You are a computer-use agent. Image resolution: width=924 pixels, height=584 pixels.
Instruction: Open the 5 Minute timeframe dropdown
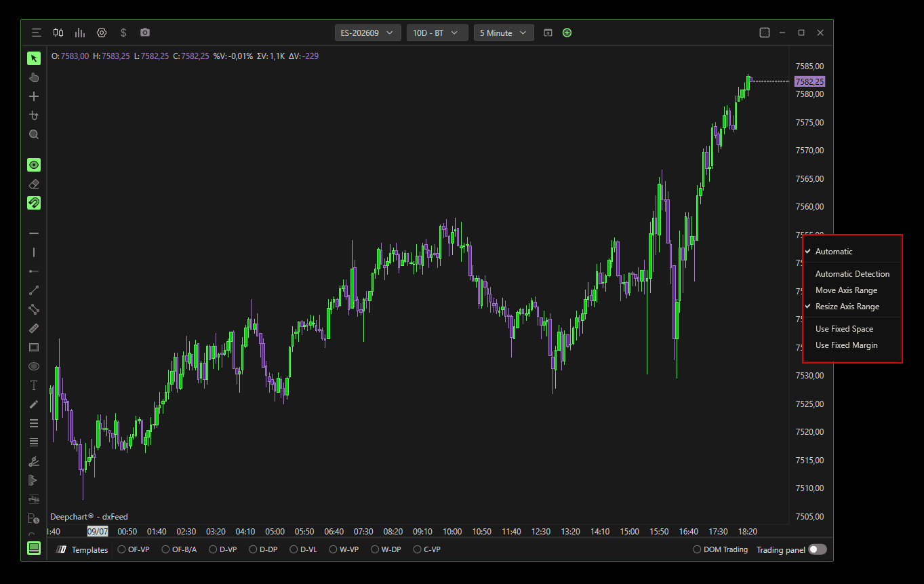point(504,33)
